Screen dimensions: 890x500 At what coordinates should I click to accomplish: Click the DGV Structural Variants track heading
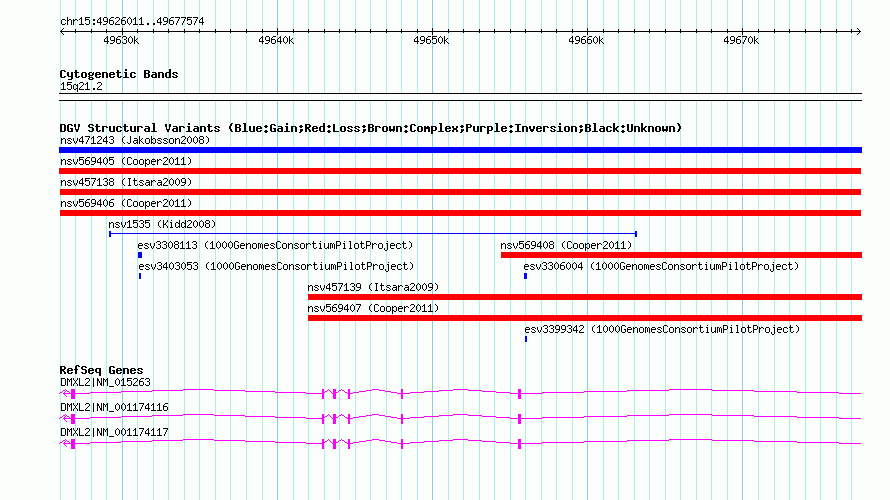(x=371, y=128)
